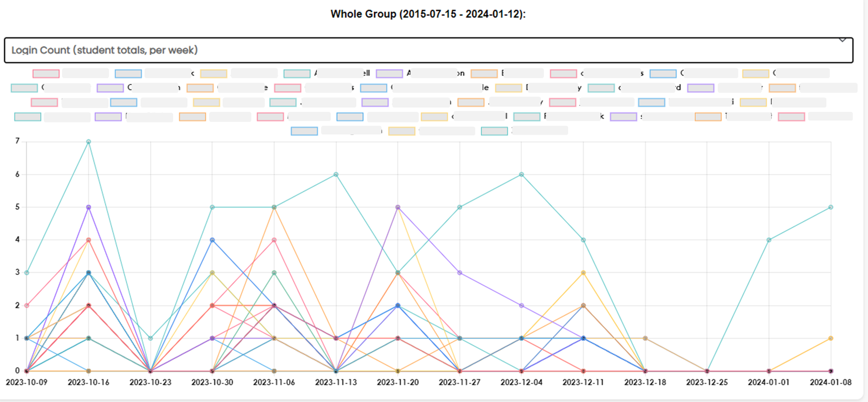Click the x-axis label 2023-10-23
868x402 pixels.
[x=150, y=382]
